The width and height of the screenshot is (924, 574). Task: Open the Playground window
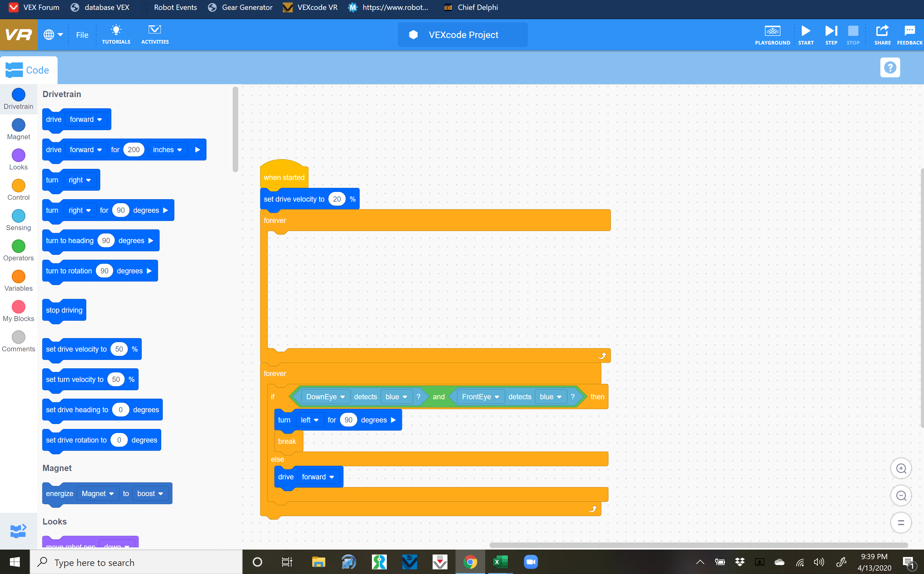point(772,35)
